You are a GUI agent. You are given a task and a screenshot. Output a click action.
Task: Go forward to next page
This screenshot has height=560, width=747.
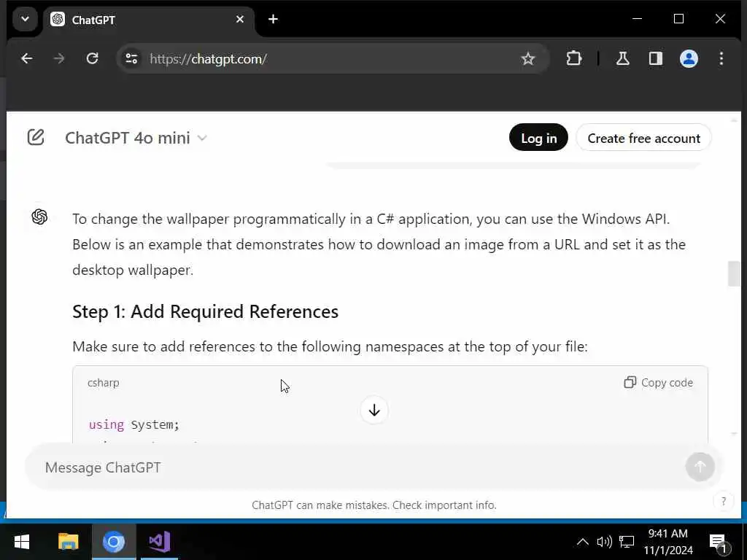tap(59, 58)
